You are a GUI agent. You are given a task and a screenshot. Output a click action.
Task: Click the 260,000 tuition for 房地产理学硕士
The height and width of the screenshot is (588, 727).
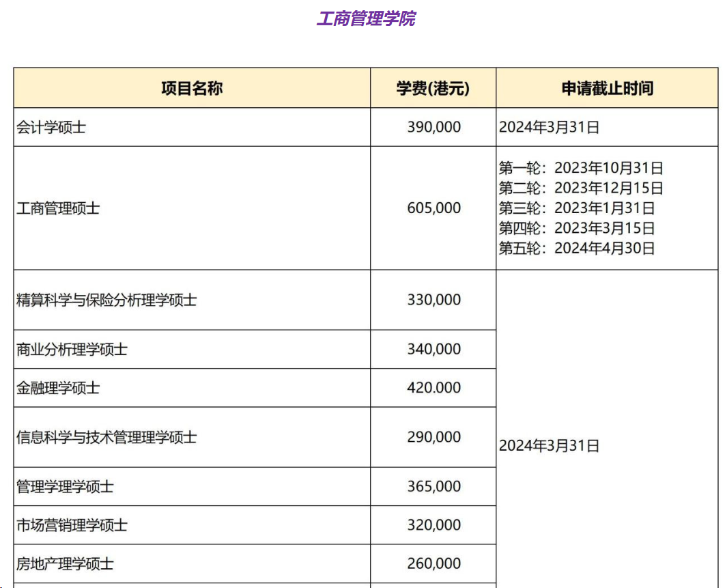[x=433, y=564]
